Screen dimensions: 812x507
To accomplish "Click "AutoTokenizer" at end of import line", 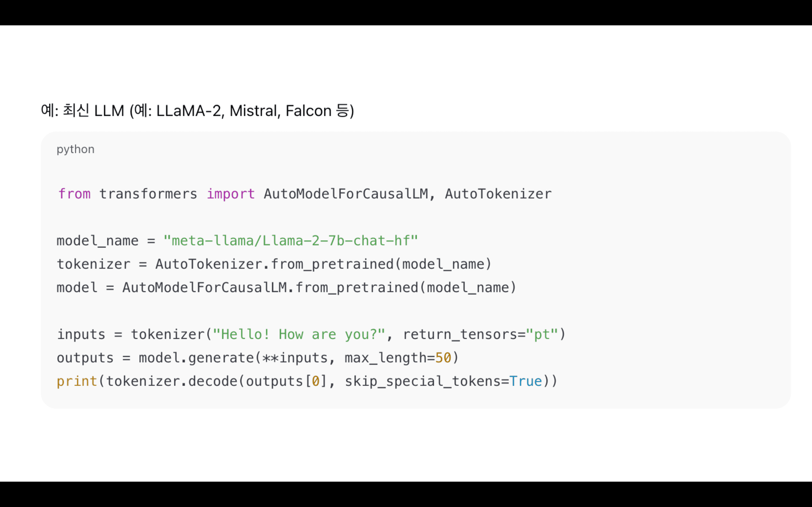I will coord(498,194).
